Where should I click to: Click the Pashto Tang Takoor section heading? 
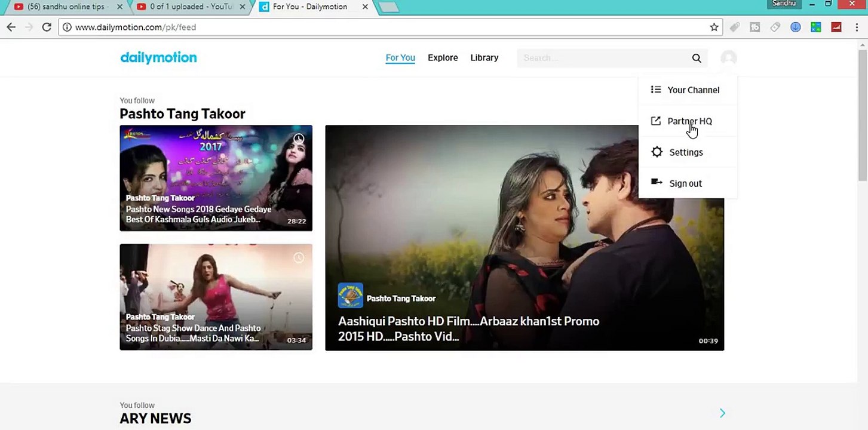(x=182, y=114)
